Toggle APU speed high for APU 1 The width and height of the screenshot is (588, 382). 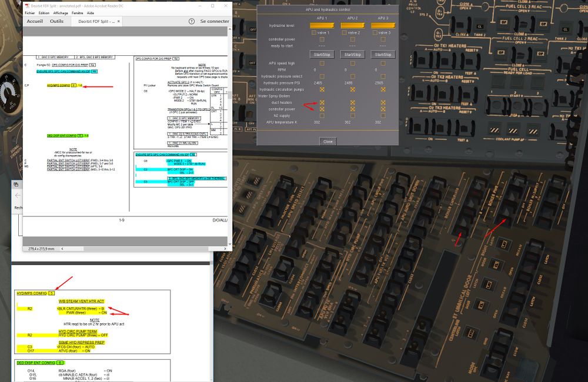click(322, 63)
